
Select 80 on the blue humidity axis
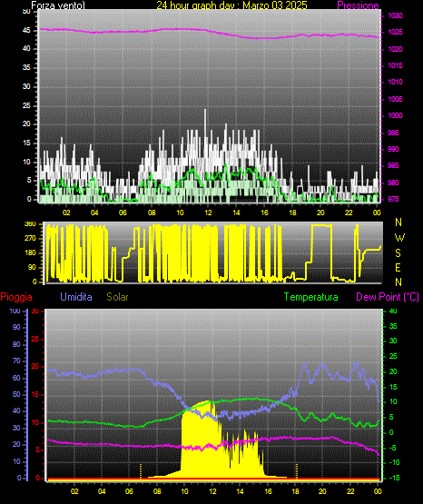click(16, 344)
